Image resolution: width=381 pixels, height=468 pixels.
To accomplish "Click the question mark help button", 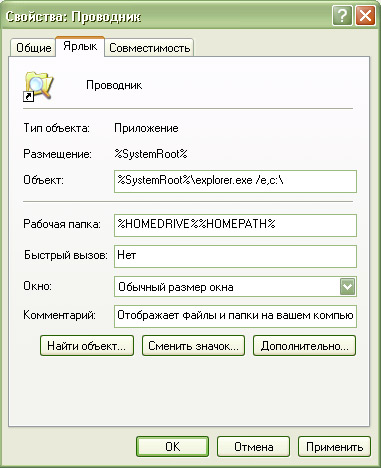I will point(342,16).
